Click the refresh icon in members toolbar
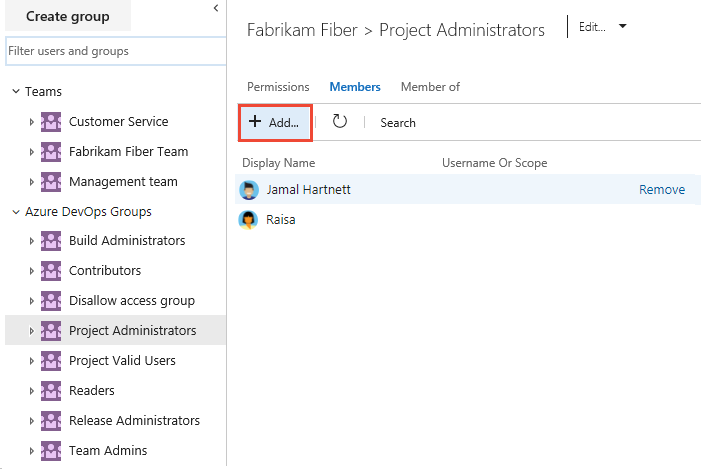The image size is (701, 469). tap(340, 122)
